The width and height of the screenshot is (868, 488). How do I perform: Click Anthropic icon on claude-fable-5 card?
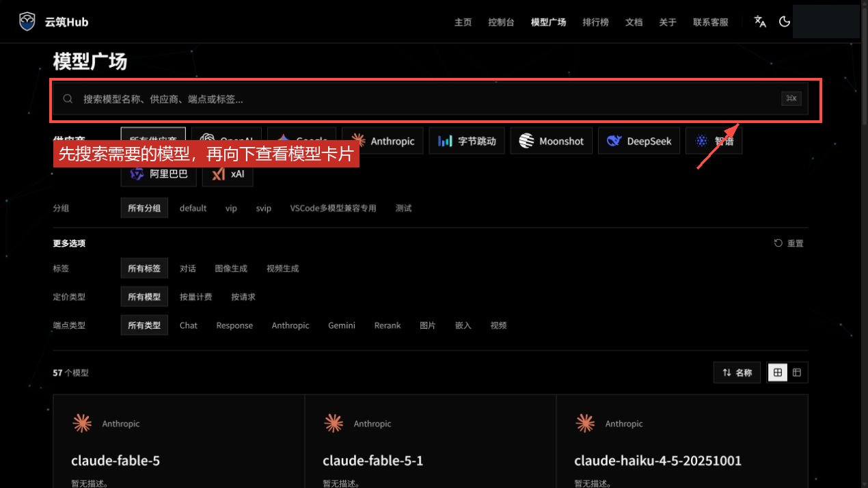click(x=82, y=424)
